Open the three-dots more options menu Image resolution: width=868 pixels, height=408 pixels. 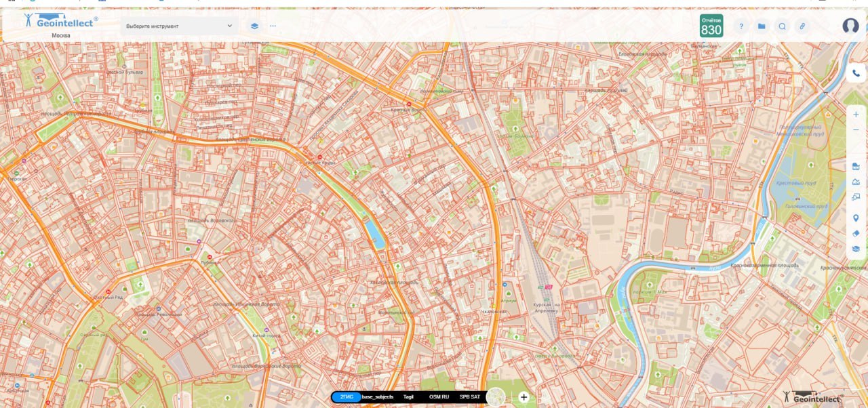273,26
